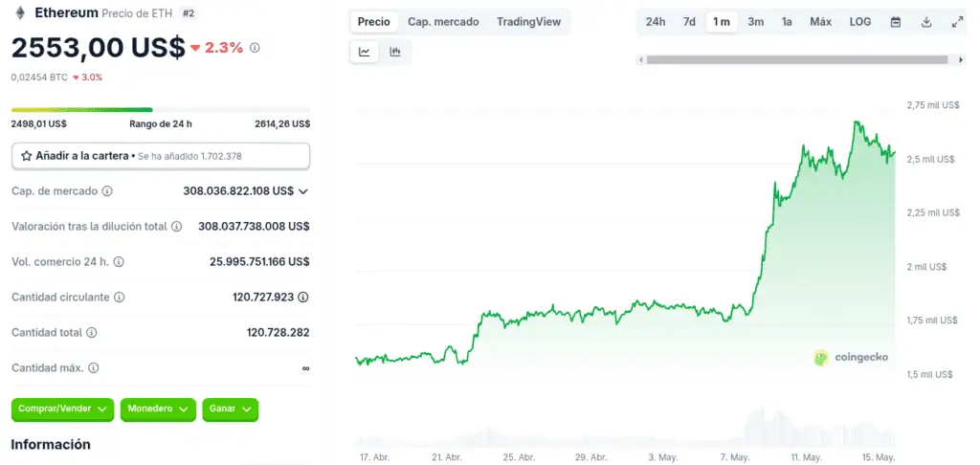
Task: Click the 17. Abr. date axis label
Action: [374, 457]
